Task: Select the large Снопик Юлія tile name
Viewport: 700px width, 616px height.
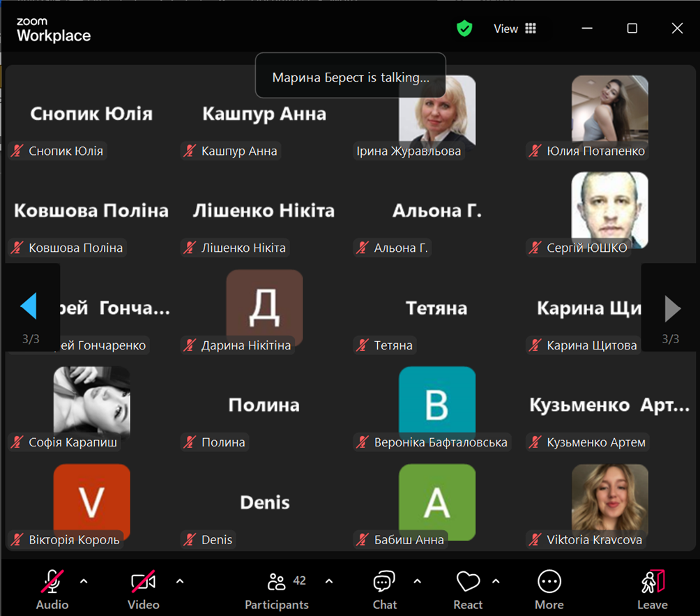Action: pyautogui.click(x=91, y=114)
